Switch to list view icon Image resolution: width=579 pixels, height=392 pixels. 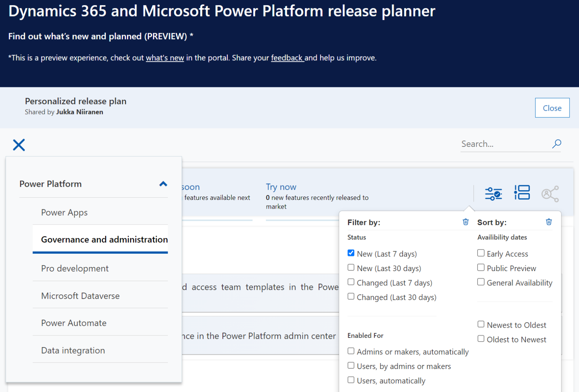click(x=522, y=192)
